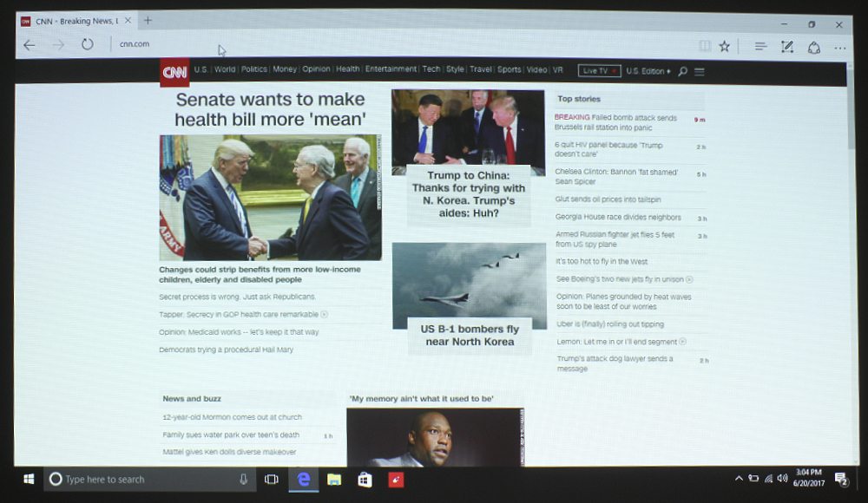Viewport: 868px width, 503px height.
Task: Open Edge reading view book icon
Action: [705, 46]
